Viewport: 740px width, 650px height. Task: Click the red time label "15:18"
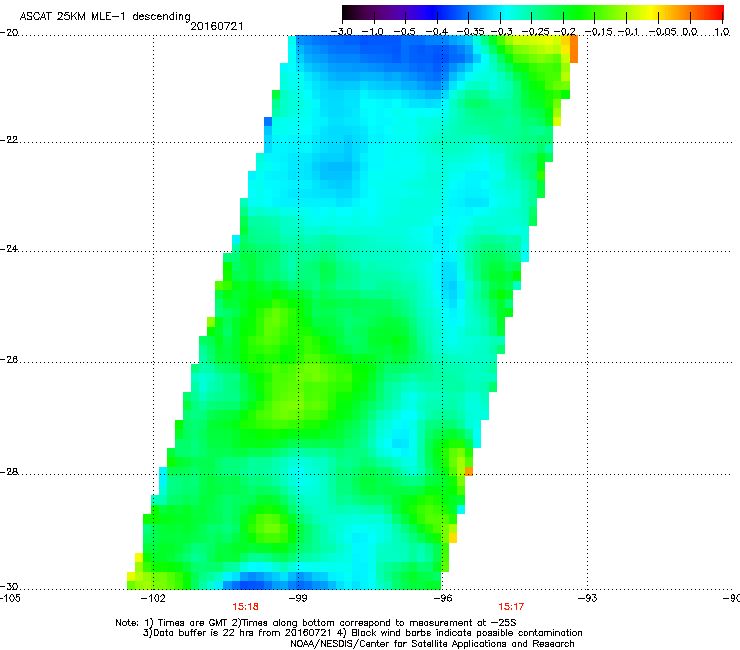click(x=245, y=607)
